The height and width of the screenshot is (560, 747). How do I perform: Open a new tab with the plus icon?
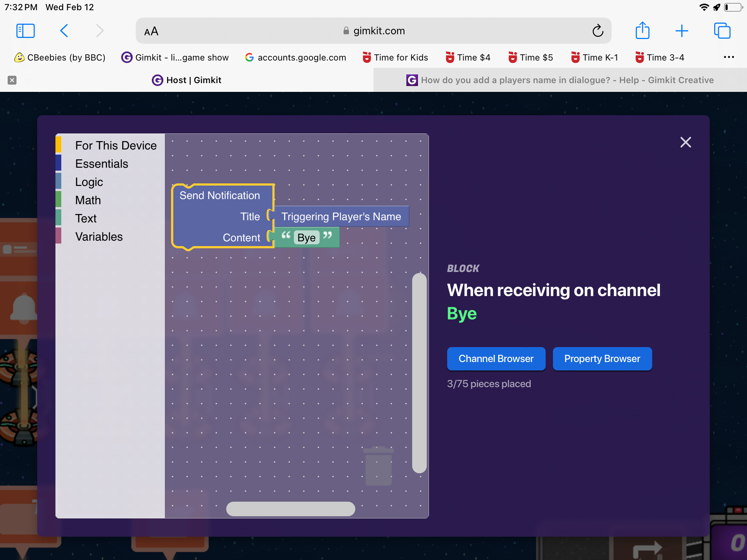pyautogui.click(x=682, y=31)
